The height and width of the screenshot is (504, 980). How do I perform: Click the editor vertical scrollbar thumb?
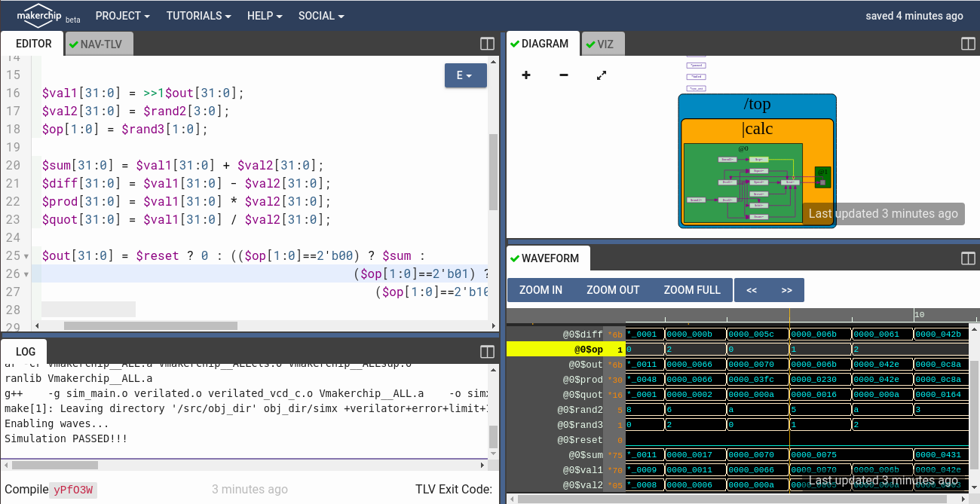(x=494, y=172)
